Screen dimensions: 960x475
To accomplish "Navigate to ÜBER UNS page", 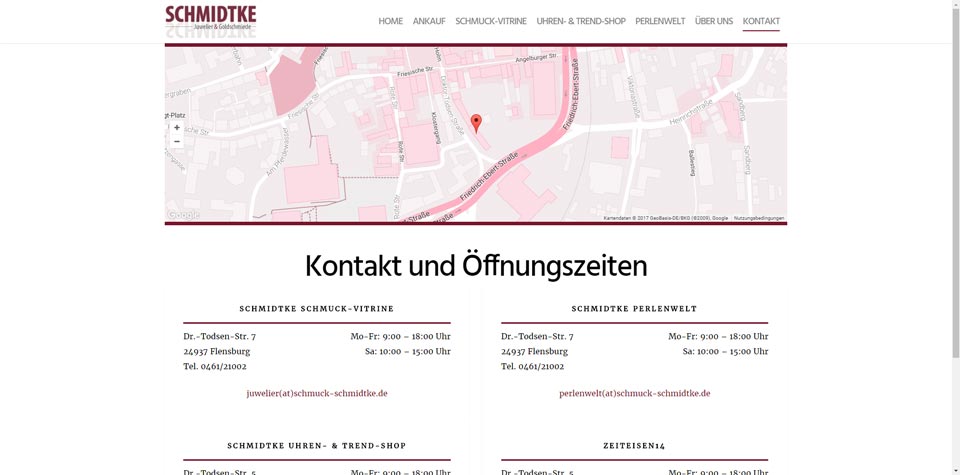I will click(x=714, y=21).
